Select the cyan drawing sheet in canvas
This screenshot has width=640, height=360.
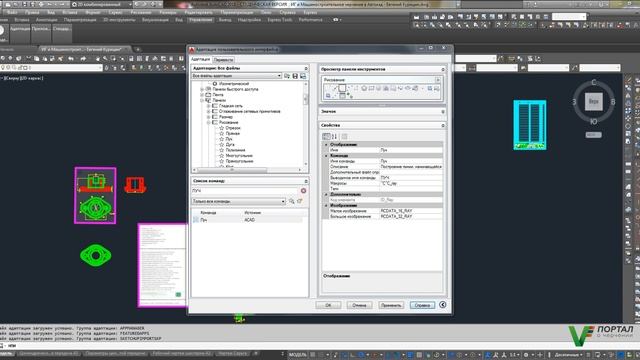529,125
